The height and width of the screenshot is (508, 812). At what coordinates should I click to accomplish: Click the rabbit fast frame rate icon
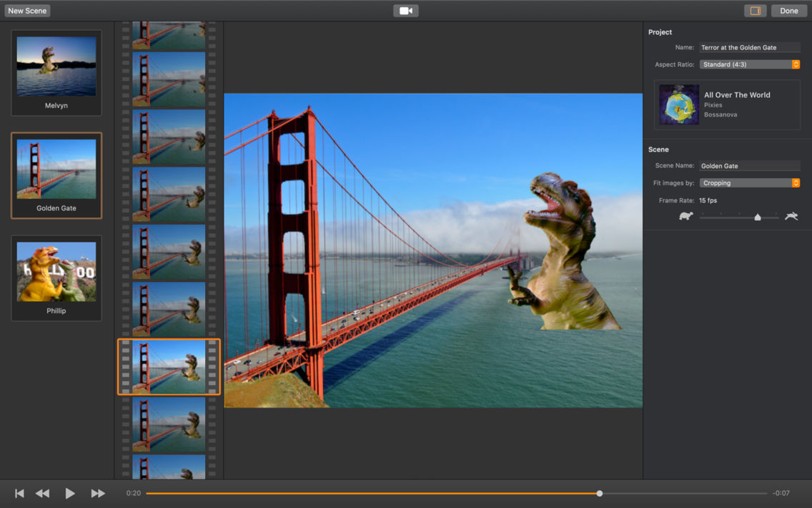(x=791, y=216)
